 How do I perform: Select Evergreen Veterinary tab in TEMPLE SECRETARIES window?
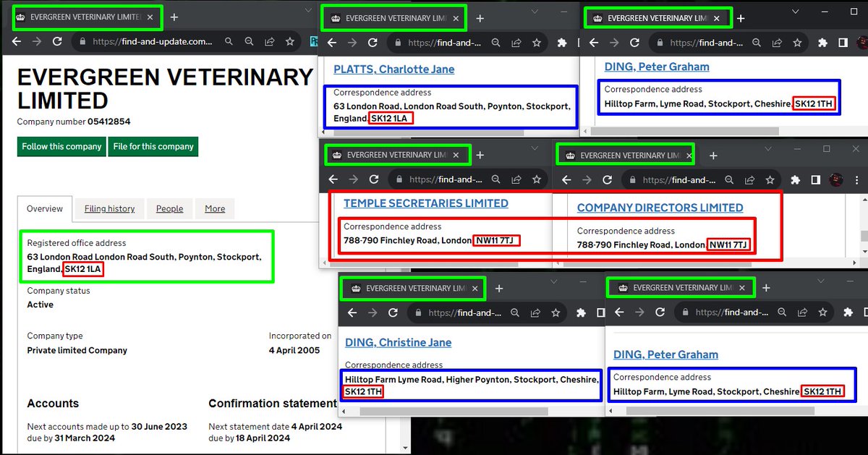coord(397,155)
